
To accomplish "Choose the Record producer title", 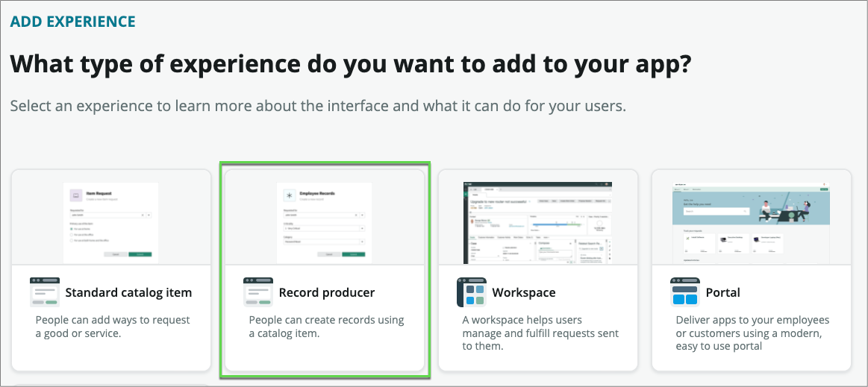I will [326, 292].
